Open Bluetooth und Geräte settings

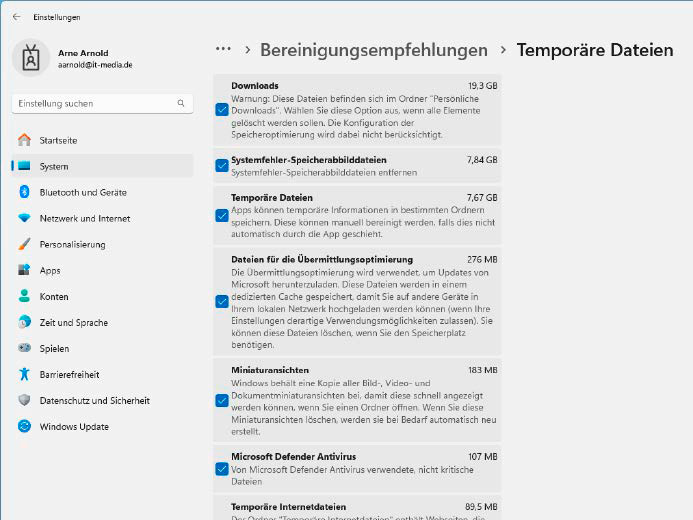[x=103, y=192]
